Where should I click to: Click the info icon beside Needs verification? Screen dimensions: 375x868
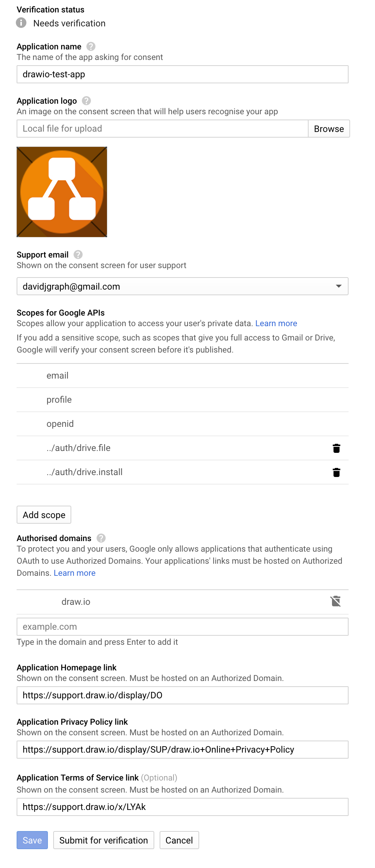point(22,23)
